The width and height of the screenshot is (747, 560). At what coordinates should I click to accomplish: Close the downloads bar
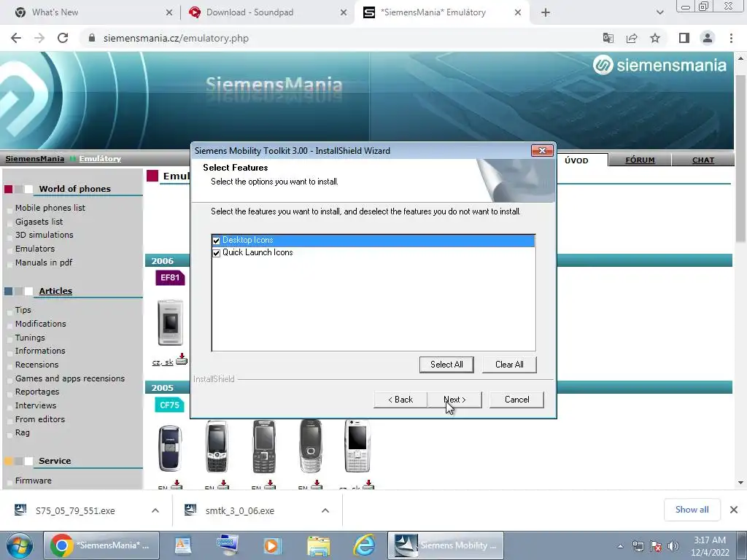(734, 510)
